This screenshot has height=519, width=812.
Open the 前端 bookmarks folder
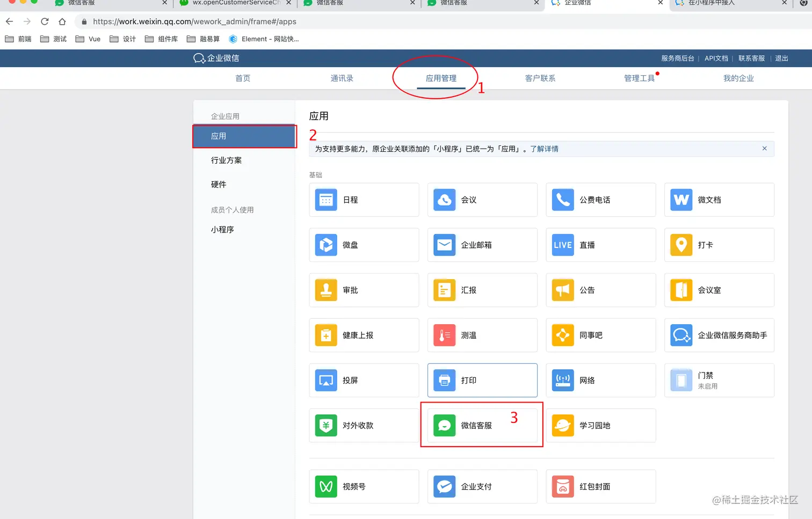point(18,39)
